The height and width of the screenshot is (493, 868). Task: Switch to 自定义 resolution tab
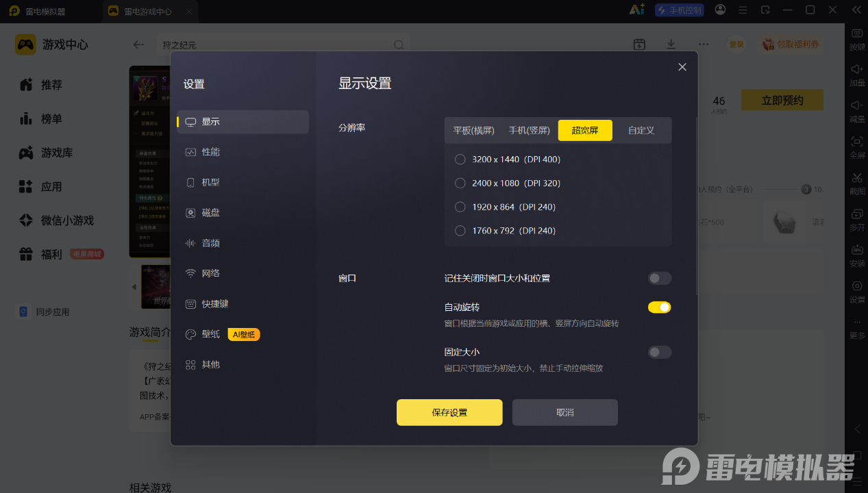coord(641,130)
